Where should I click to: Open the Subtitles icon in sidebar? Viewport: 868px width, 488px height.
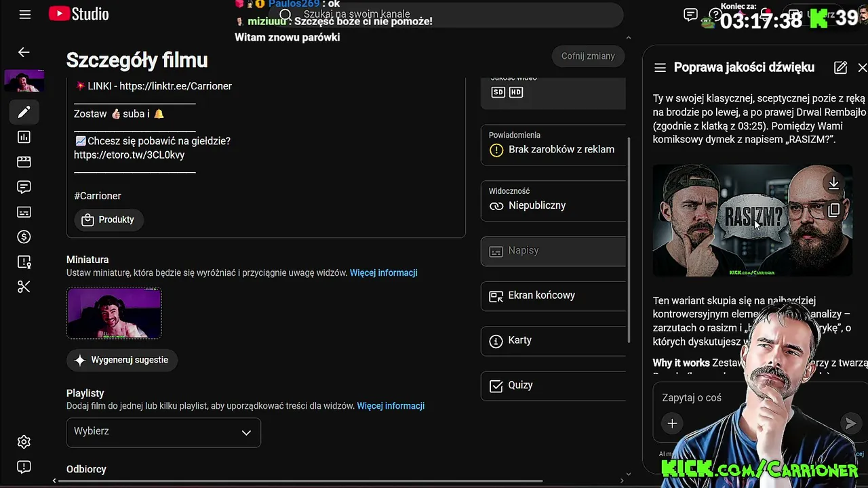tap(24, 212)
